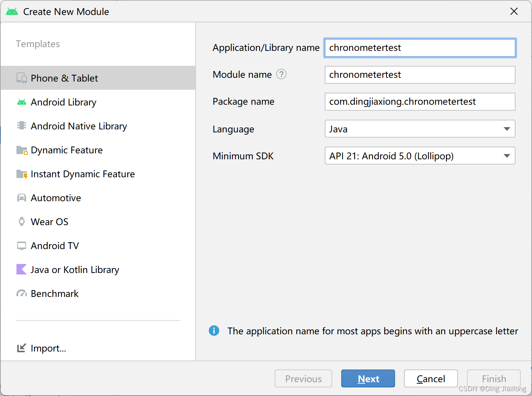Expand the Language dropdown arrow
This screenshot has height=396, width=532.
[507, 129]
